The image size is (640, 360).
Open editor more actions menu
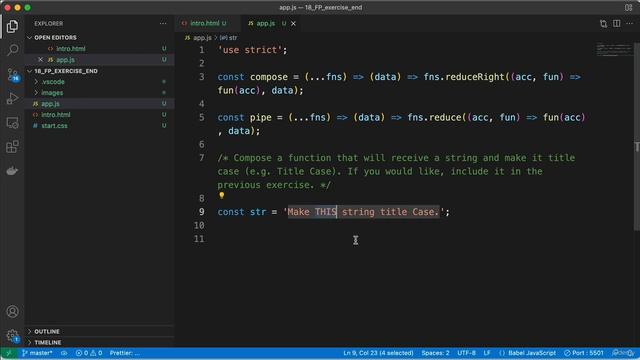[x=630, y=24]
